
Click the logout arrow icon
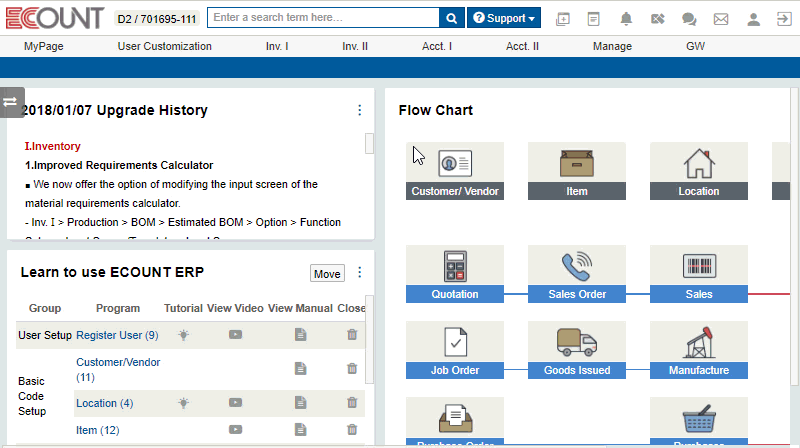784,19
